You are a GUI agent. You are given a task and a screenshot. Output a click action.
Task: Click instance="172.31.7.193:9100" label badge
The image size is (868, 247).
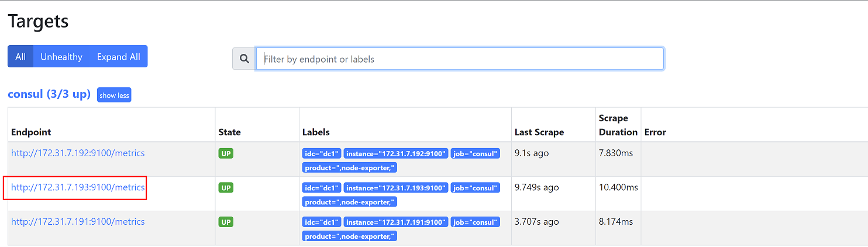pos(395,188)
